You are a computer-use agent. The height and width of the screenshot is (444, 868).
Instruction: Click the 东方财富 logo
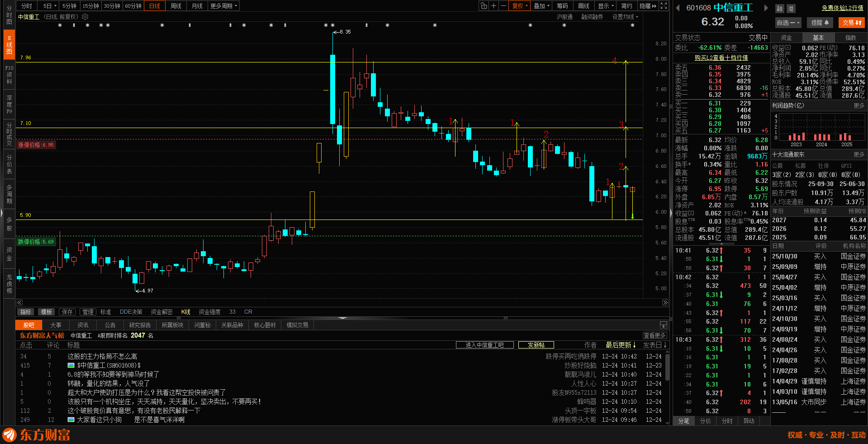(36, 435)
